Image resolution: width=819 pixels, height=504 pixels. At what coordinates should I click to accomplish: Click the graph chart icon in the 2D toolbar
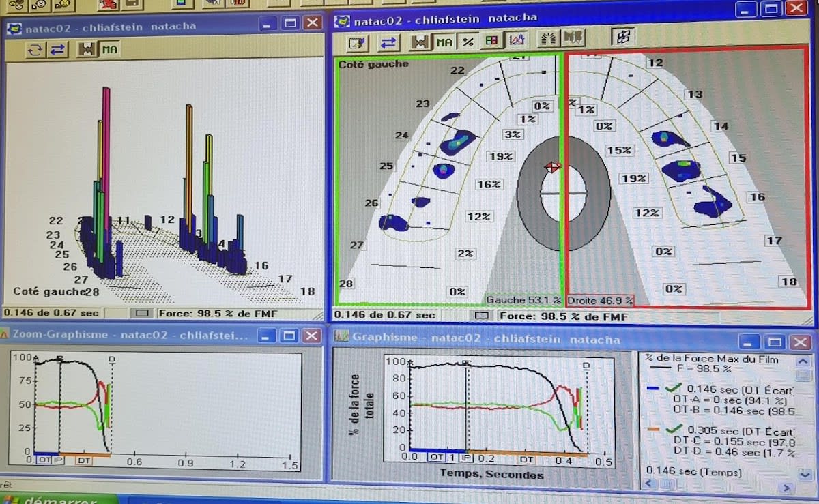[x=515, y=40]
